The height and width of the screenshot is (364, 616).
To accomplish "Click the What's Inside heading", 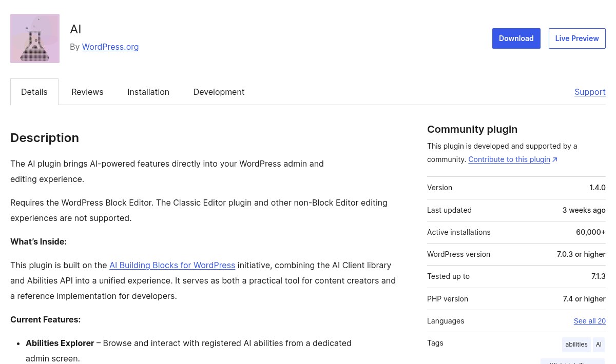I will coord(38,241).
